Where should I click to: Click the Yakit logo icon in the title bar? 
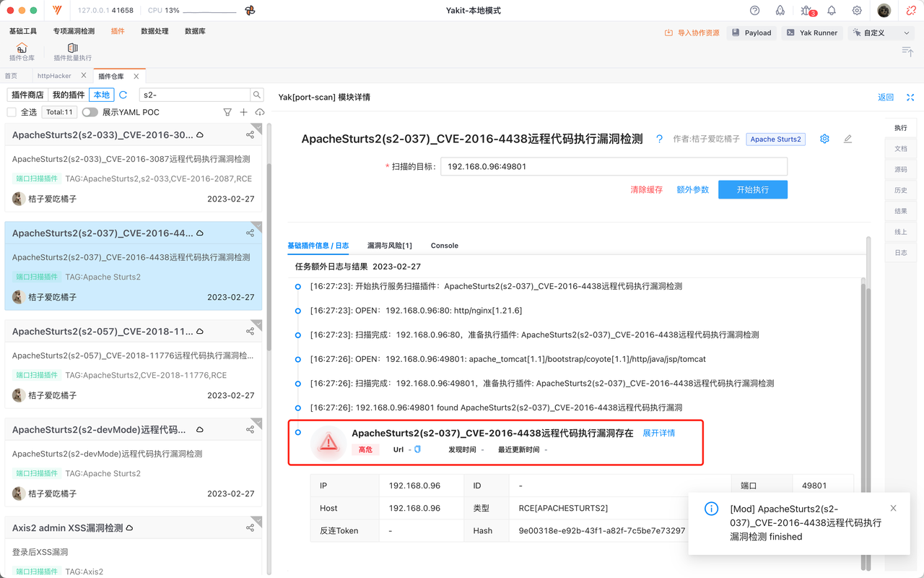point(57,11)
